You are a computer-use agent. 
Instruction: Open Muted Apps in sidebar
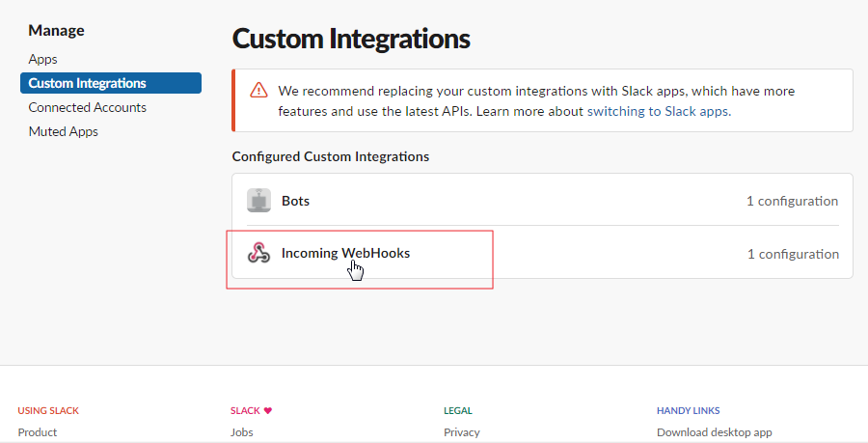click(63, 132)
